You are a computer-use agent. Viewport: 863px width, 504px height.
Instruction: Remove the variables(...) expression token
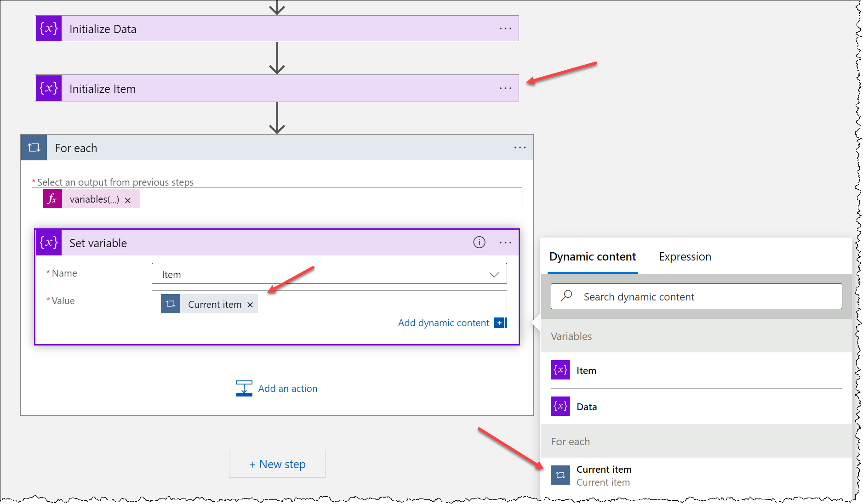coord(128,200)
